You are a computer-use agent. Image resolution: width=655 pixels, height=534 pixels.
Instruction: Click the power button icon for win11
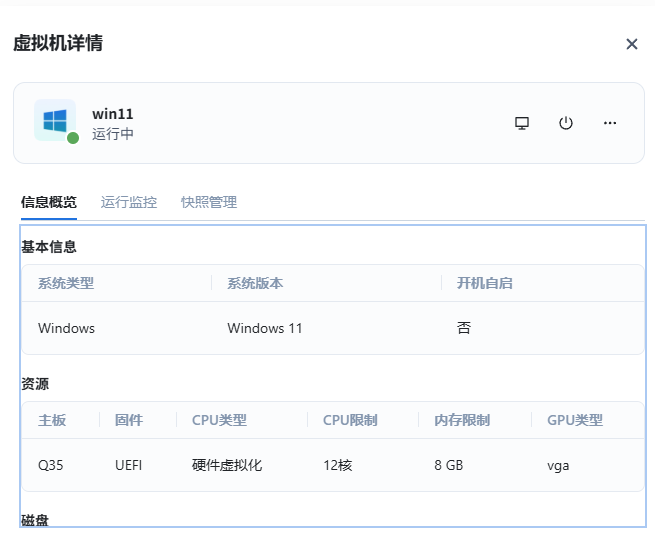pyautogui.click(x=566, y=123)
